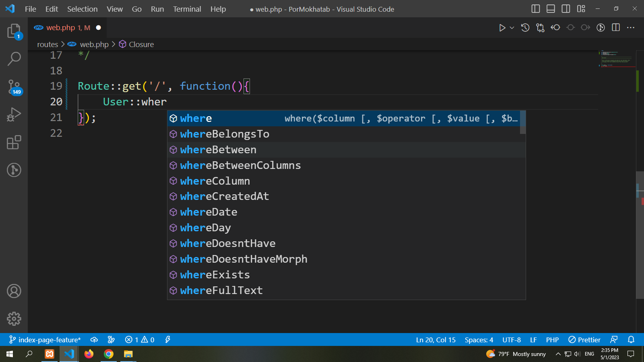This screenshot has width=644, height=362.
Task: Close the unsaved web.php tab via dot
Action: click(99, 28)
